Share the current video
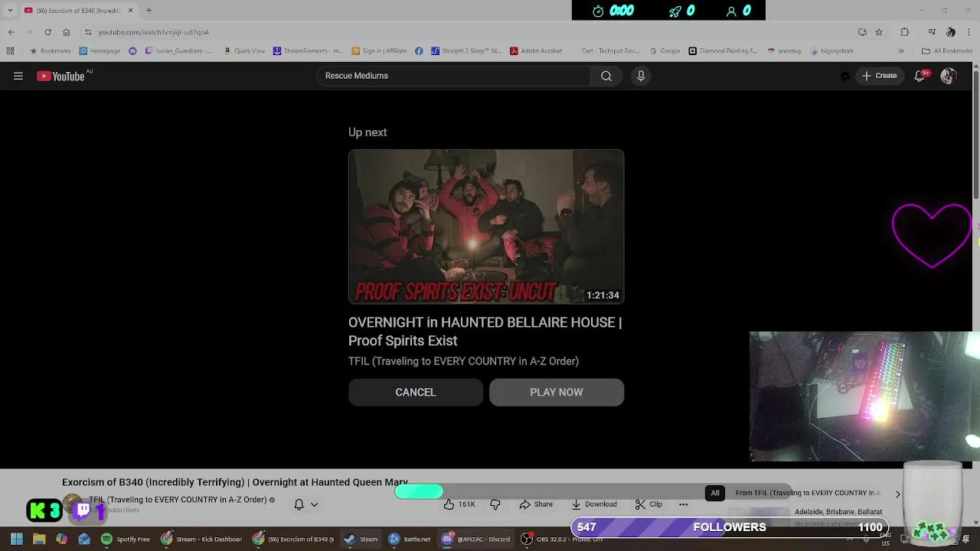 pyautogui.click(x=535, y=504)
